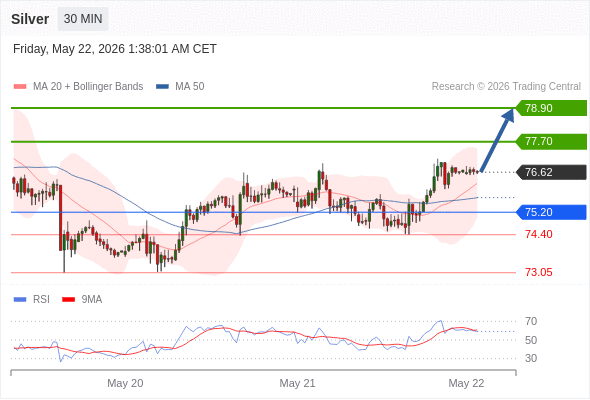The height and width of the screenshot is (400, 590).
Task: Click the 76.62 current price tag
Action: coord(551,172)
